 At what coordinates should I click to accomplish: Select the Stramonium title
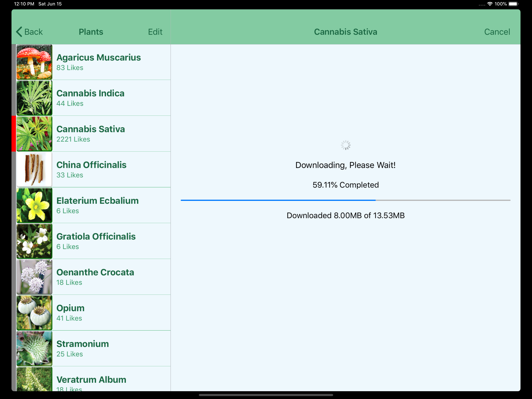pyautogui.click(x=83, y=344)
